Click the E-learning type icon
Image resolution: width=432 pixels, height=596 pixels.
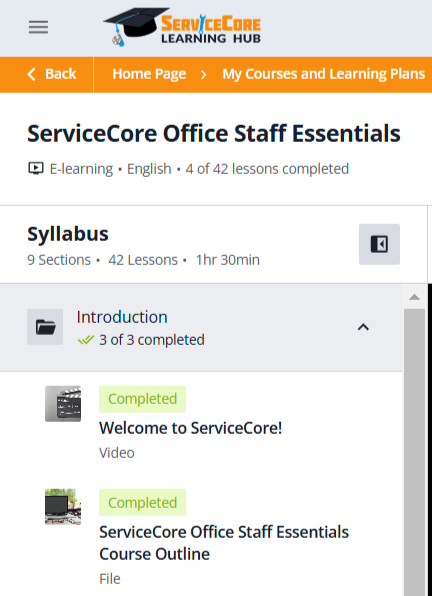tap(36, 168)
